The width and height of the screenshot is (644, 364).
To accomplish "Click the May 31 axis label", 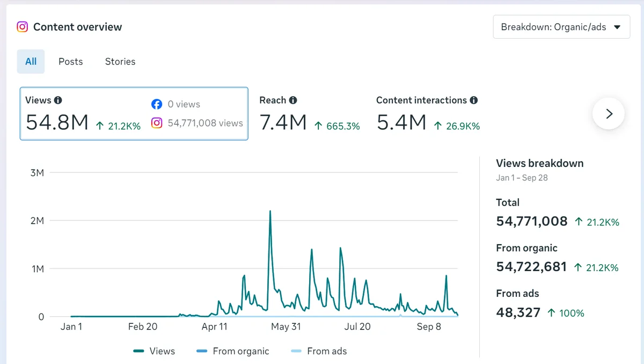I will click(x=287, y=326).
